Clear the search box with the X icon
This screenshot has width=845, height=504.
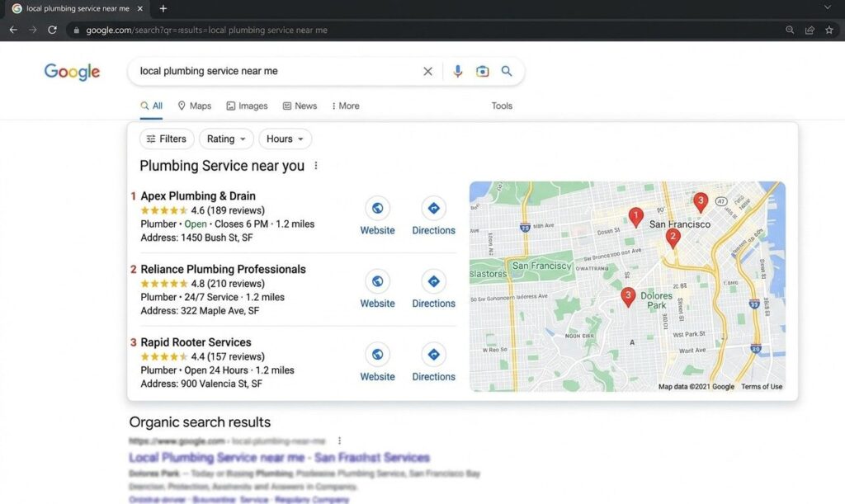pos(427,71)
